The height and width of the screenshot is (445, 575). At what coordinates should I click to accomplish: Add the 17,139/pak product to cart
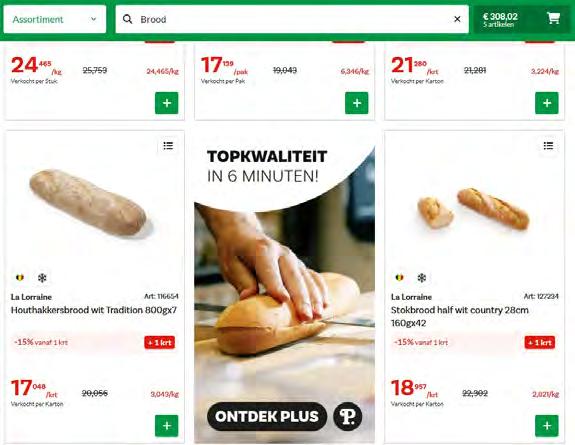coord(356,103)
